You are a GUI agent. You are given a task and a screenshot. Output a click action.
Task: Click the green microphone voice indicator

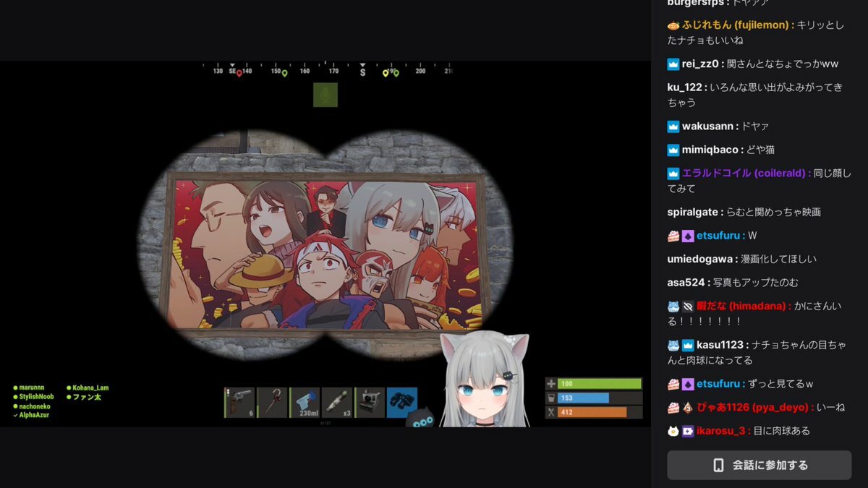pyautogui.click(x=325, y=95)
